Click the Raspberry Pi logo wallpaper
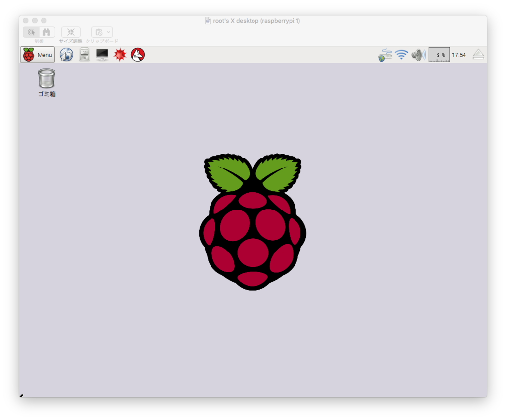This screenshot has width=506, height=420. tap(253, 222)
